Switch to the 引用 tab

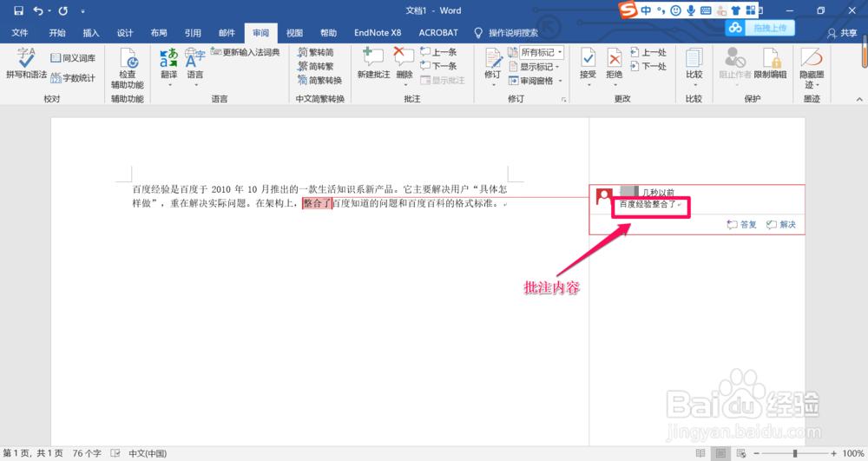tap(193, 33)
